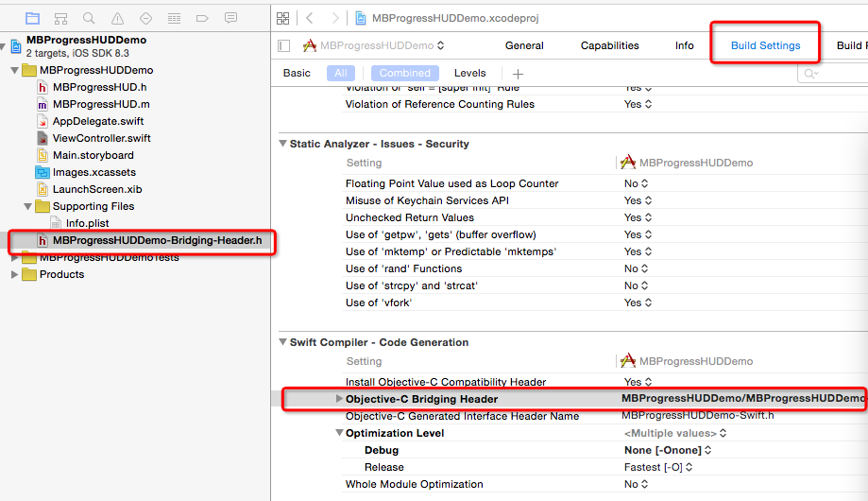The image size is (868, 501).
Task: Open the Report navigator speech bubble icon
Action: click(x=230, y=18)
